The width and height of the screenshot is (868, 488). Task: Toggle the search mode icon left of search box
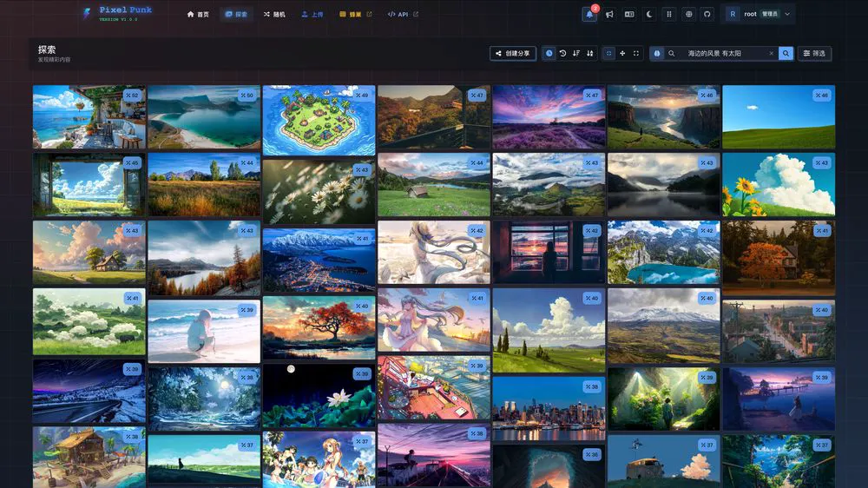[657, 53]
